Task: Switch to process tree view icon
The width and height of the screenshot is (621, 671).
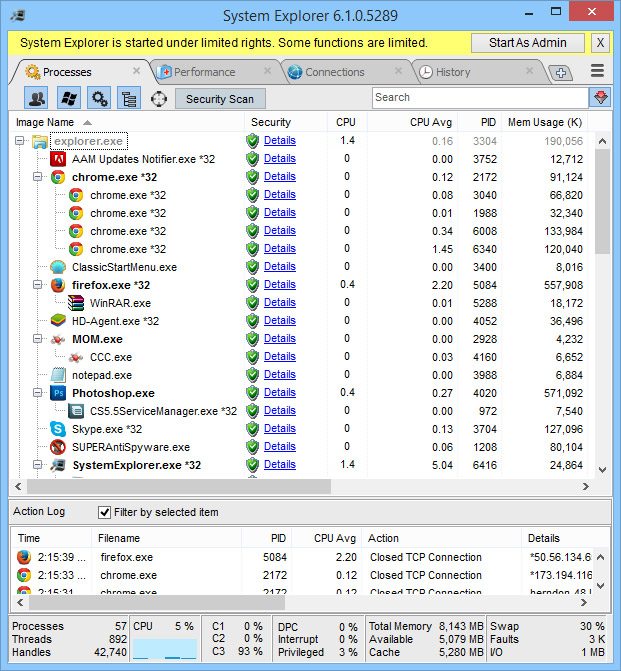Action: click(x=129, y=98)
